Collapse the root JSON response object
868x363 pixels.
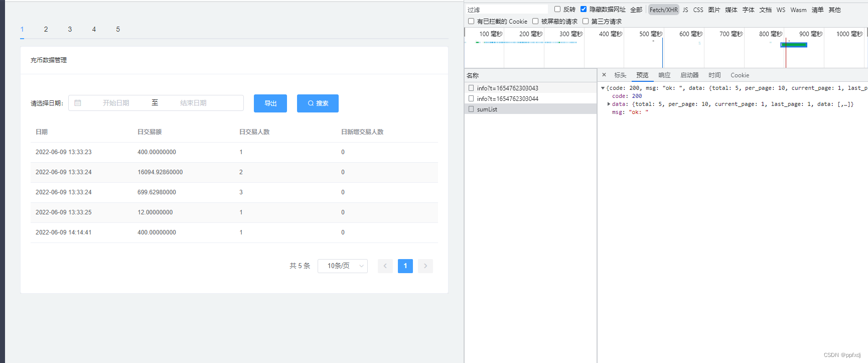[603, 88]
